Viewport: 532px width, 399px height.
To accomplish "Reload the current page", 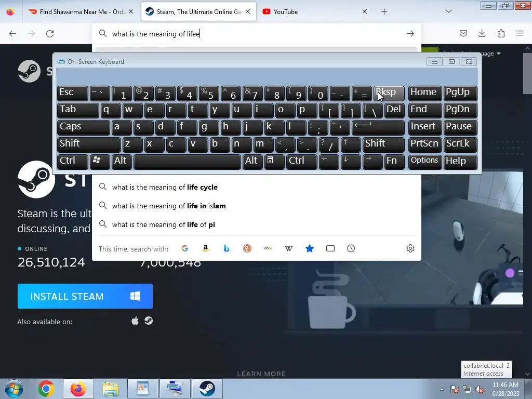I will coord(50,34).
